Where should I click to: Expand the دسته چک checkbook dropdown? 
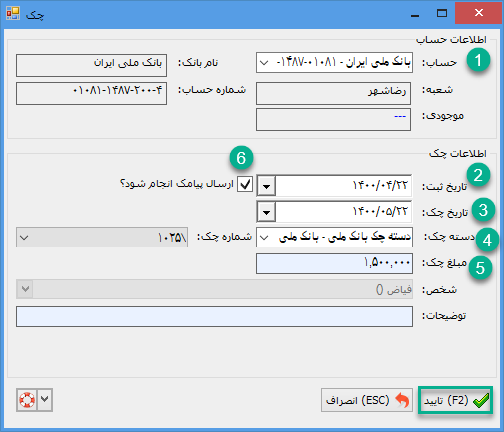coord(264,237)
